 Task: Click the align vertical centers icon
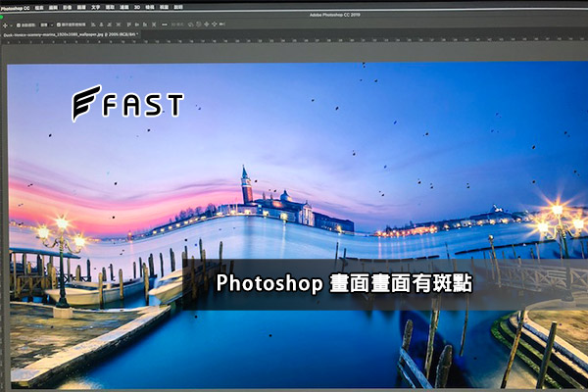[x=137, y=24]
